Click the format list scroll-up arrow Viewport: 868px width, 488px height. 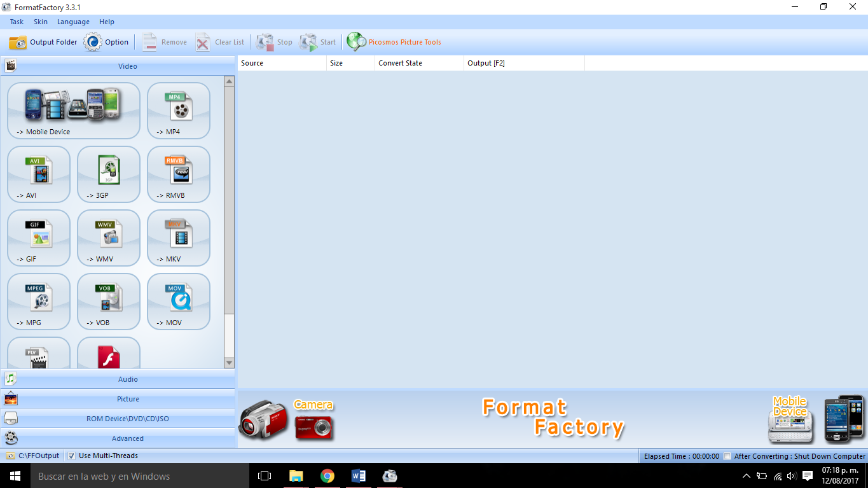230,81
